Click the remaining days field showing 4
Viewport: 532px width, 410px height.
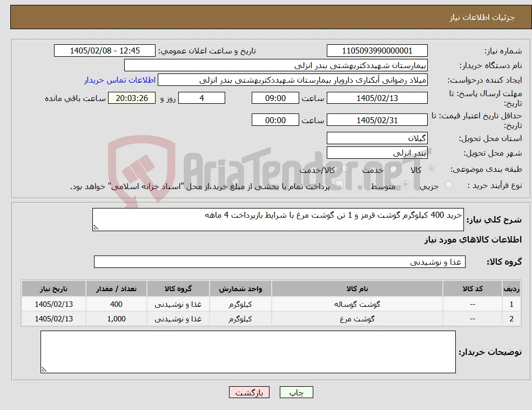201,98
